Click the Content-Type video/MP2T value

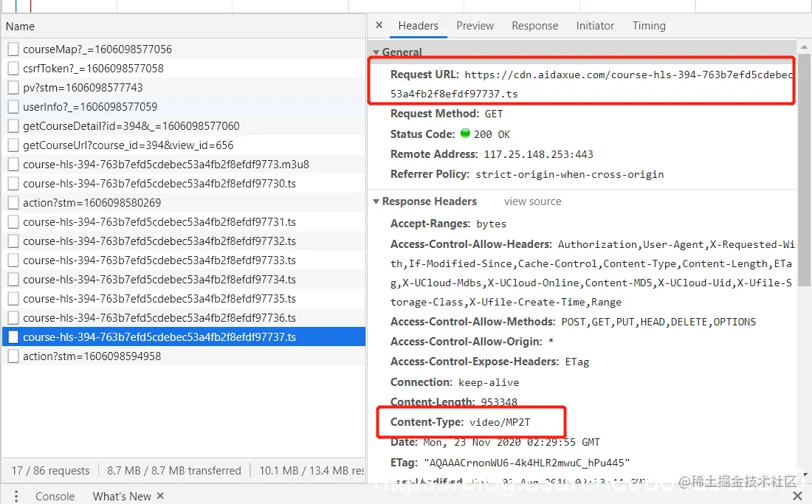pos(500,422)
